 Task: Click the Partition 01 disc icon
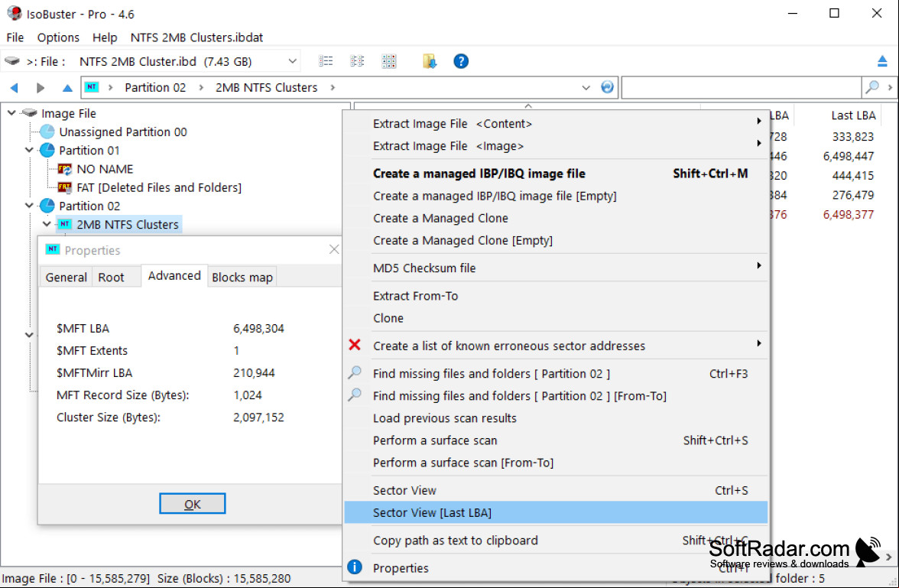[x=47, y=151]
